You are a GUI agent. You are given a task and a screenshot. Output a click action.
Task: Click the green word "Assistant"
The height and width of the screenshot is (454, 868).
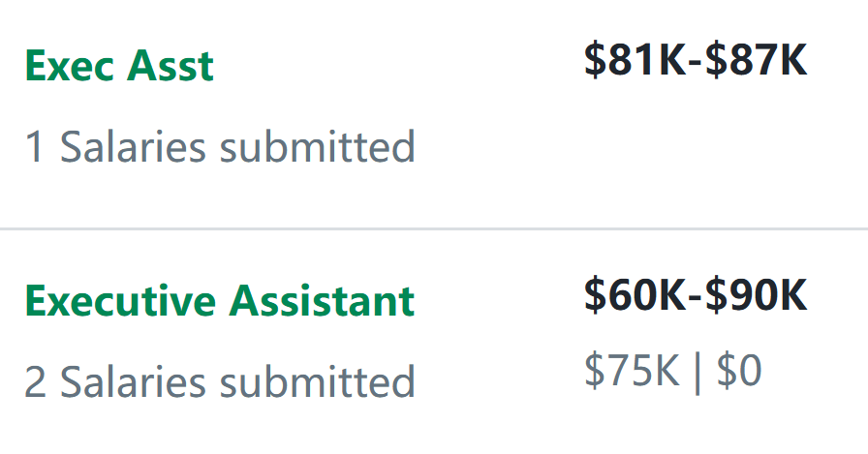[x=324, y=301]
